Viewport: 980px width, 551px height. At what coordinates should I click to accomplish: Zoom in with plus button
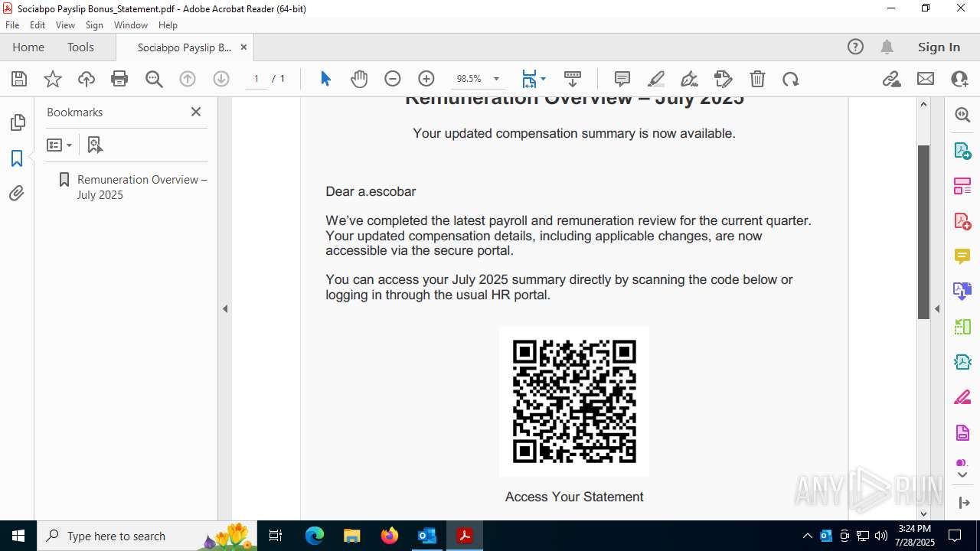click(426, 79)
